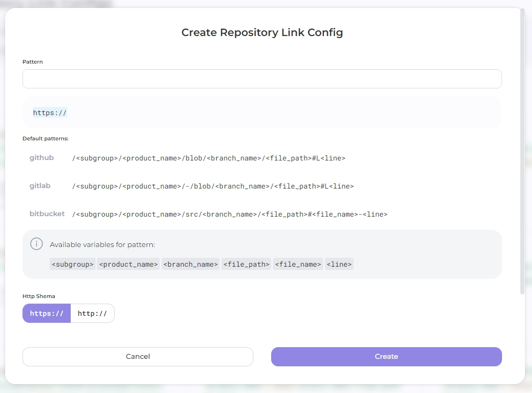The image size is (532, 393).
Task: Select the https:// schema option
Action: tap(47, 313)
